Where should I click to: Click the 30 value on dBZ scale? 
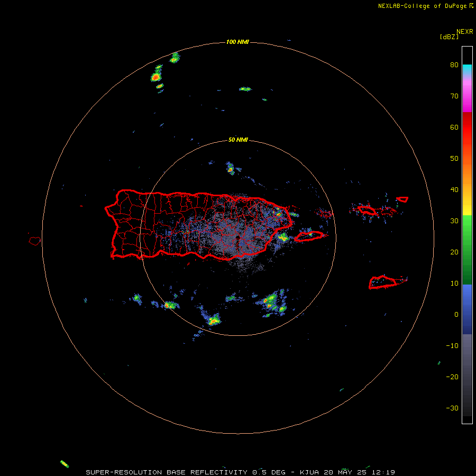(454, 221)
